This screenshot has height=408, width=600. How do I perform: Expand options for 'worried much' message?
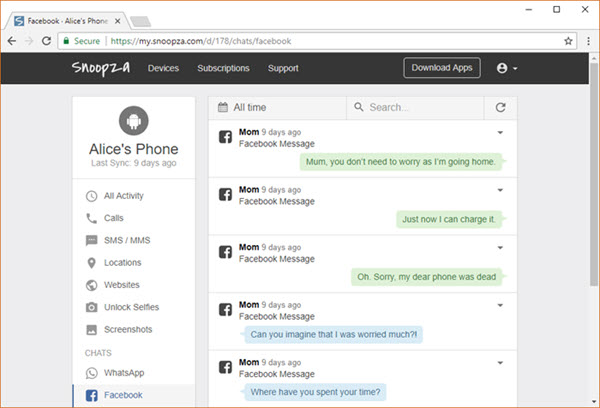[500, 305]
